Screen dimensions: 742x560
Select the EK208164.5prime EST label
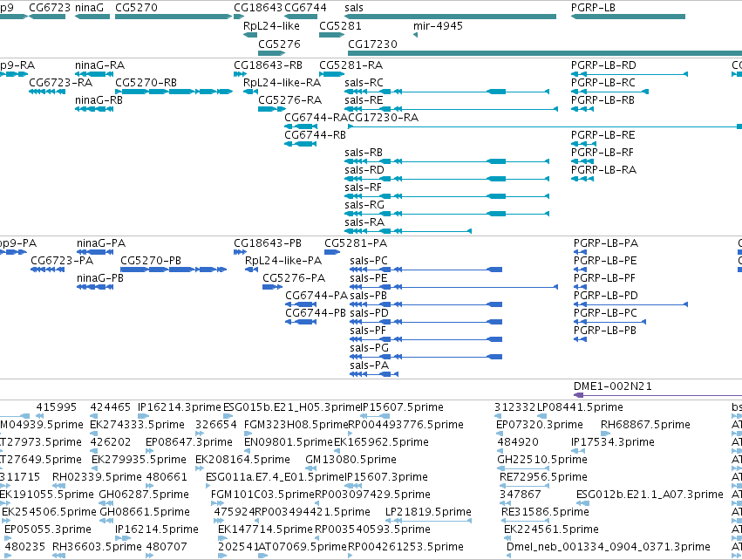coord(242,460)
